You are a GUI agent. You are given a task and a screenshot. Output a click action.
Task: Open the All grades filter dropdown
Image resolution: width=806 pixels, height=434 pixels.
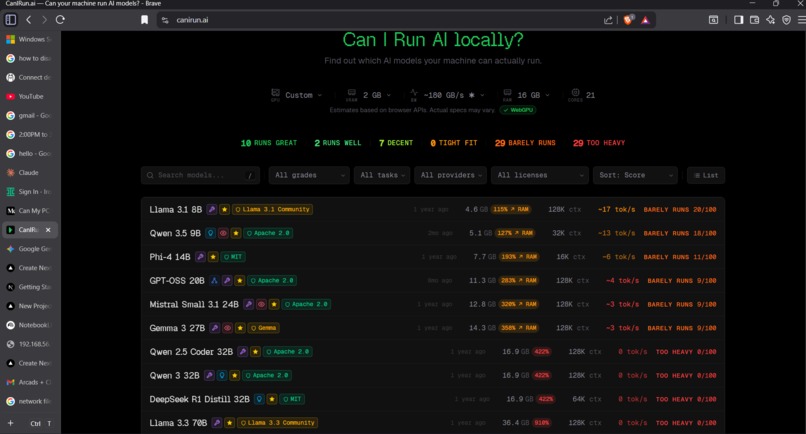(x=309, y=175)
